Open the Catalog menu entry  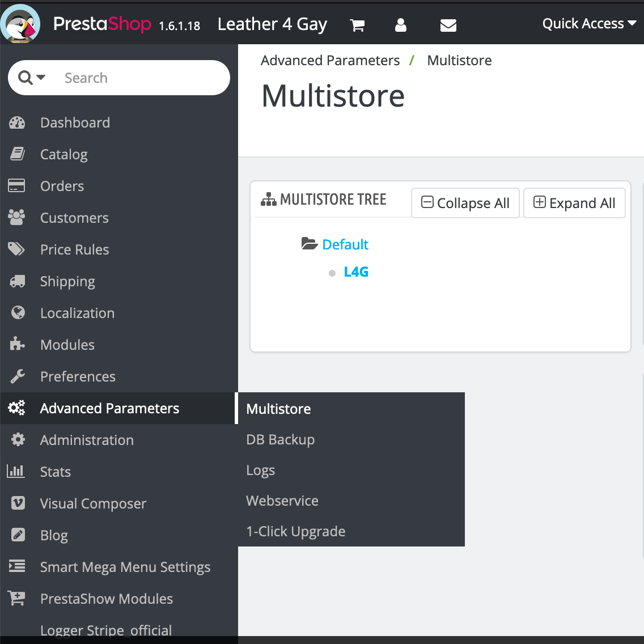point(63,154)
